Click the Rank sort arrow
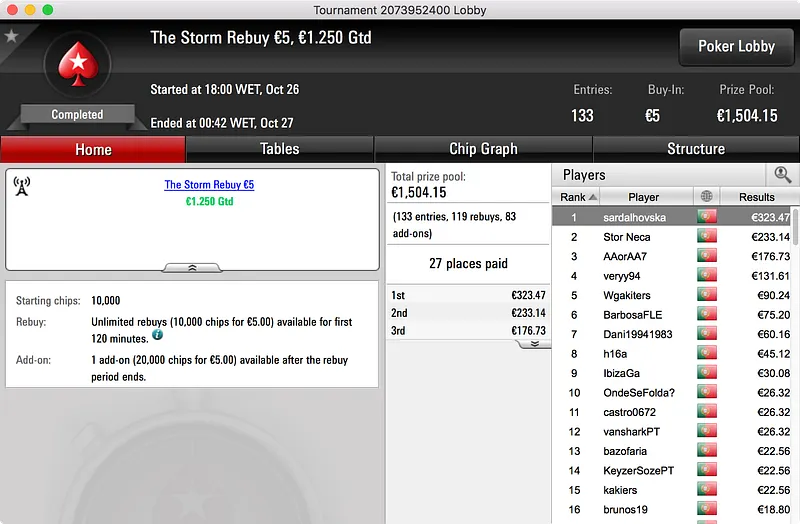 point(592,197)
